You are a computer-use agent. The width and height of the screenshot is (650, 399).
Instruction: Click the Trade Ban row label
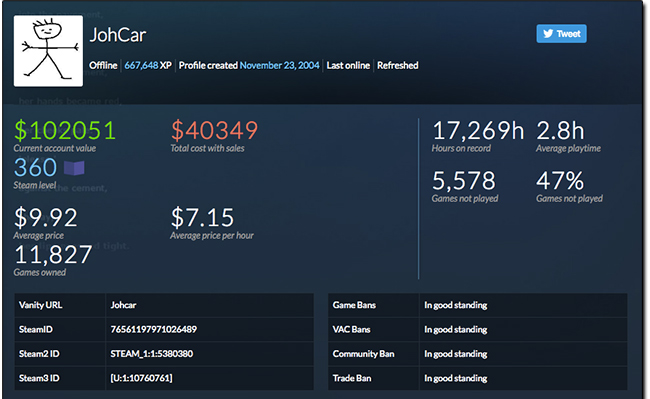(x=352, y=378)
